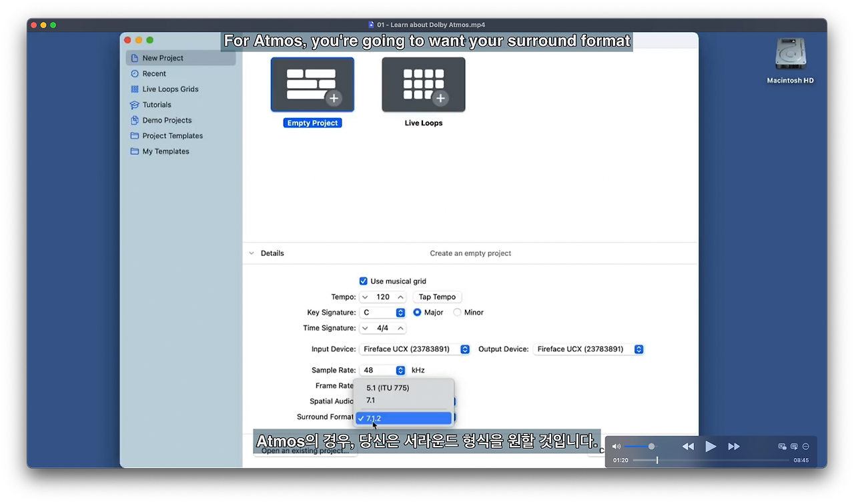Image resolution: width=854 pixels, height=504 pixels.
Task: Adjust the player volume slider
Action: [x=640, y=447]
